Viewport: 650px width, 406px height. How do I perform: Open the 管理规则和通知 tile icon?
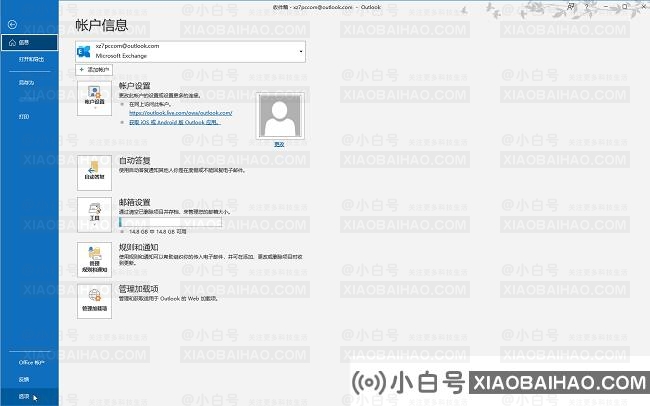pos(95,260)
